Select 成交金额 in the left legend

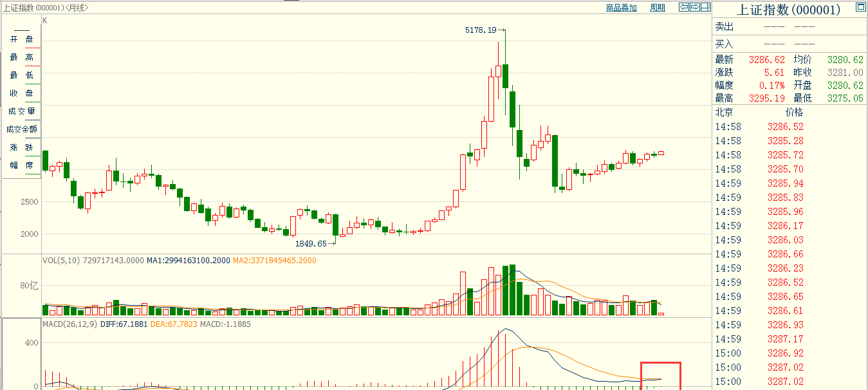[x=21, y=129]
